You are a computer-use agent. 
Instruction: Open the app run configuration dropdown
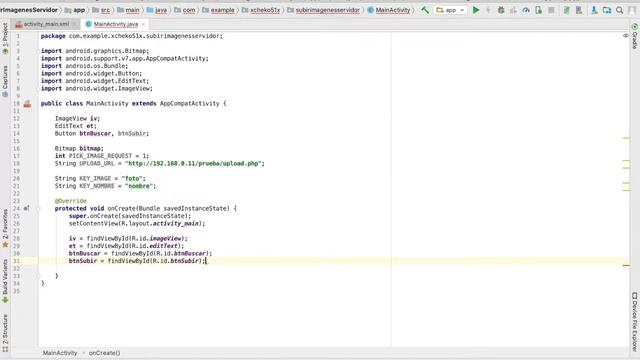point(450,10)
